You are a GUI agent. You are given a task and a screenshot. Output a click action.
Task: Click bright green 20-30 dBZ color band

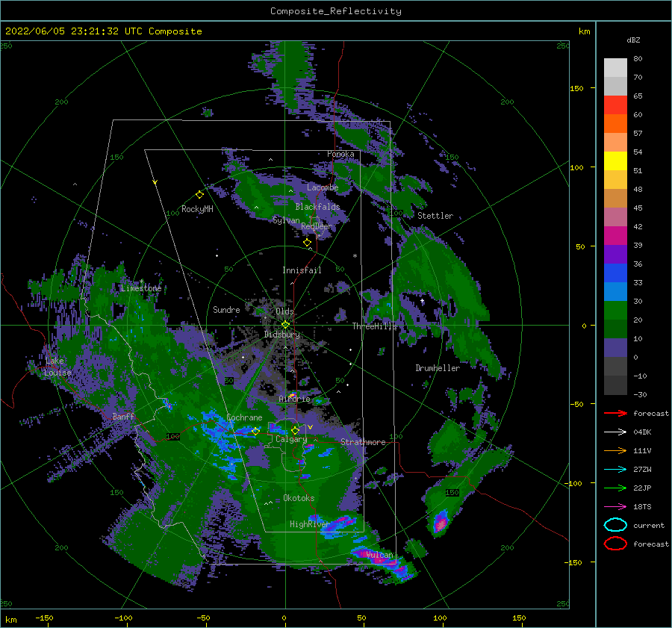click(615, 311)
